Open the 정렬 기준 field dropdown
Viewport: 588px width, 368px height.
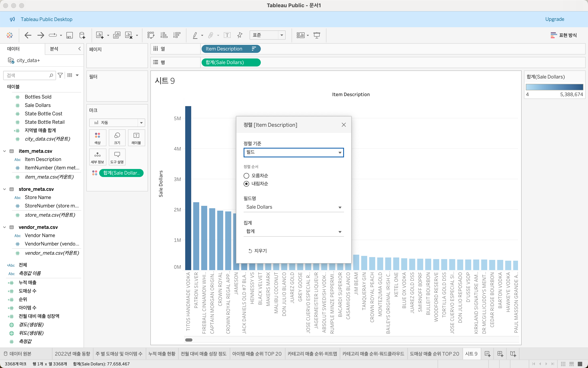(293, 152)
